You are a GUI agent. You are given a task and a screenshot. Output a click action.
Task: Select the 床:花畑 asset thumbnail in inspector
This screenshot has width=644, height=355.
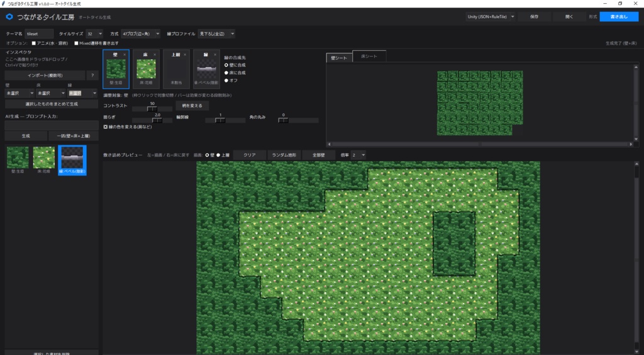point(44,157)
